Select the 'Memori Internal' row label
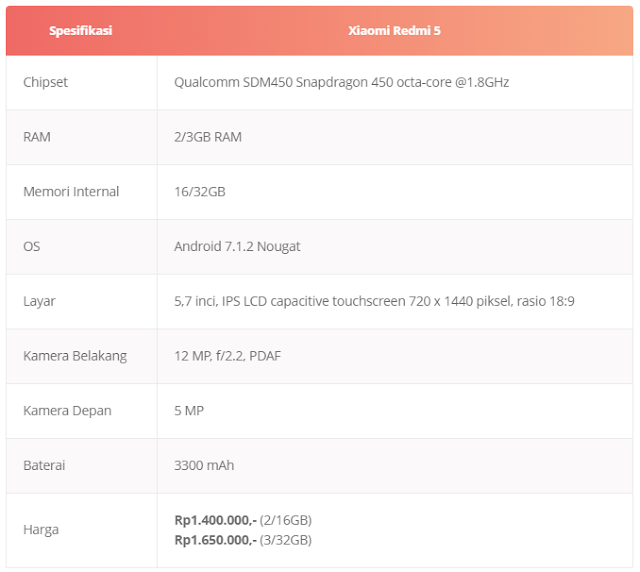This screenshot has height=572, width=640. click(71, 192)
